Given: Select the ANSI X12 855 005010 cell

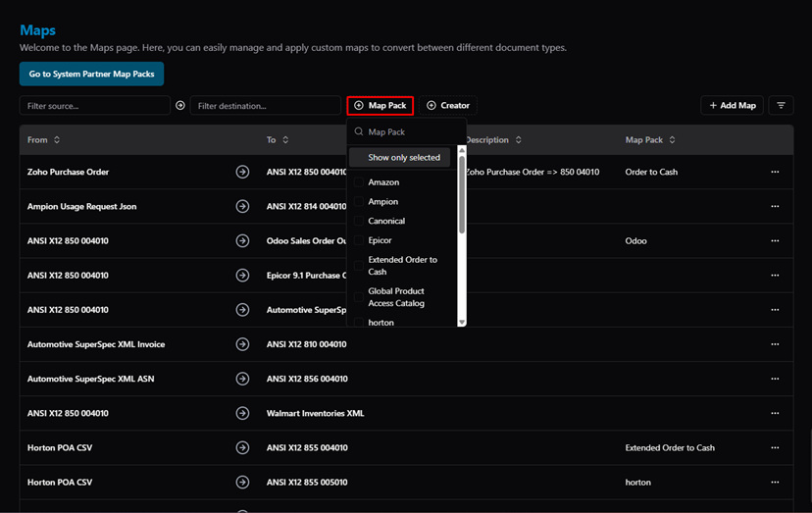Looking at the screenshot, I should point(307,482).
